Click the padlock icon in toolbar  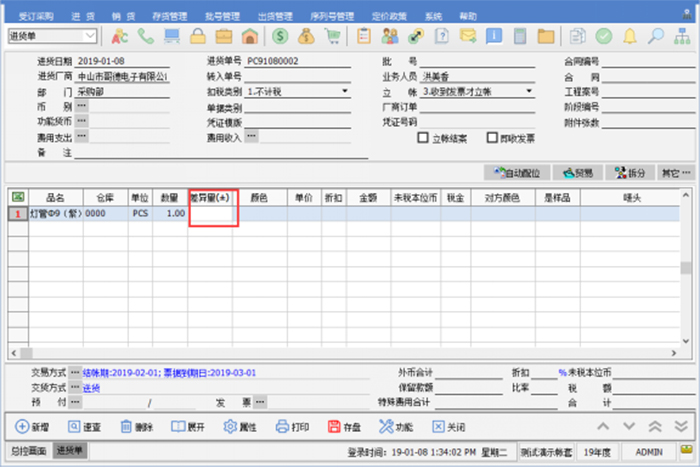[198, 36]
